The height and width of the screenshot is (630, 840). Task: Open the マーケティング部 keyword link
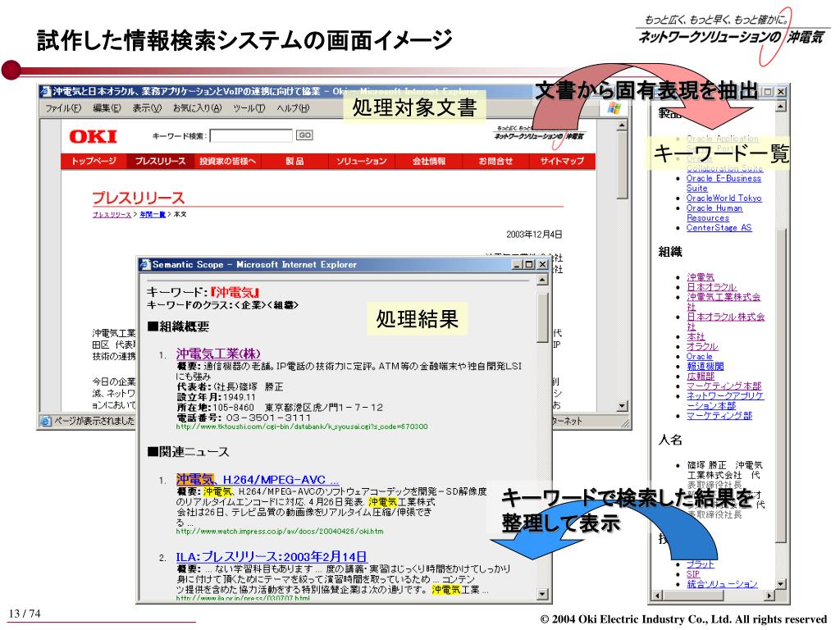coord(719,416)
